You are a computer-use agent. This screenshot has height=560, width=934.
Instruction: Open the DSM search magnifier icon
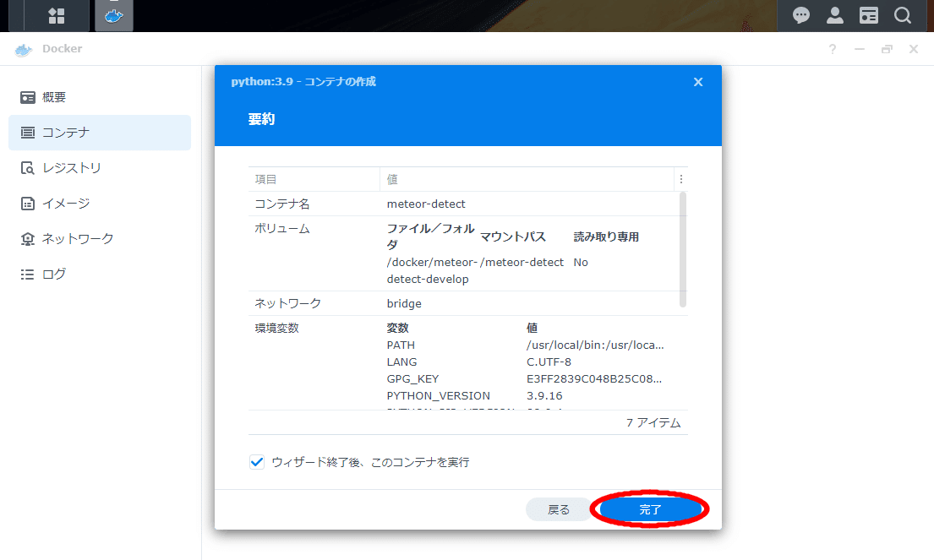point(903,15)
